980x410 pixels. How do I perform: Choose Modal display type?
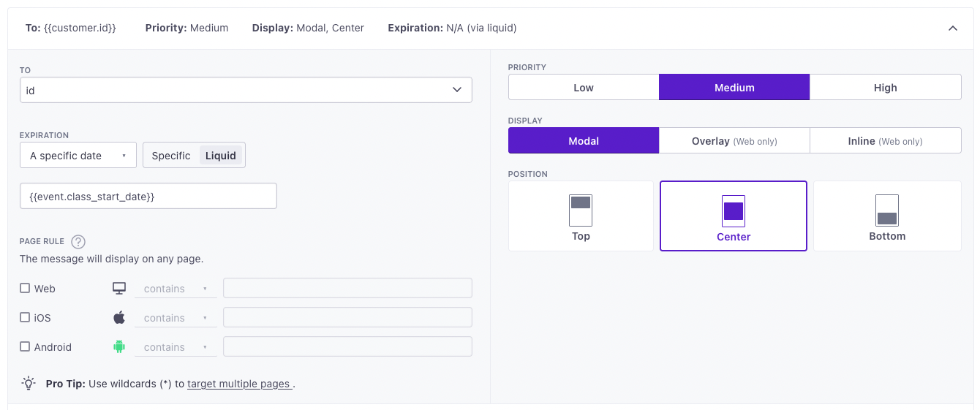[x=584, y=140]
